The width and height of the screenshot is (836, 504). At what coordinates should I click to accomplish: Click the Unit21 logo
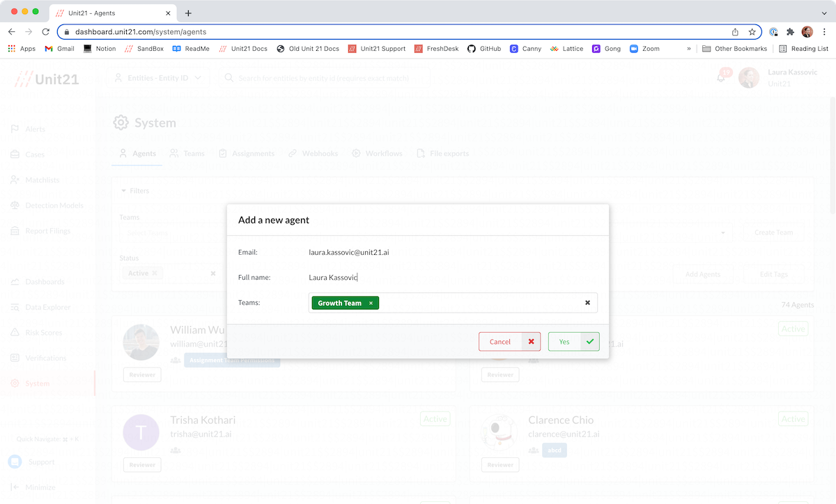[x=47, y=79]
